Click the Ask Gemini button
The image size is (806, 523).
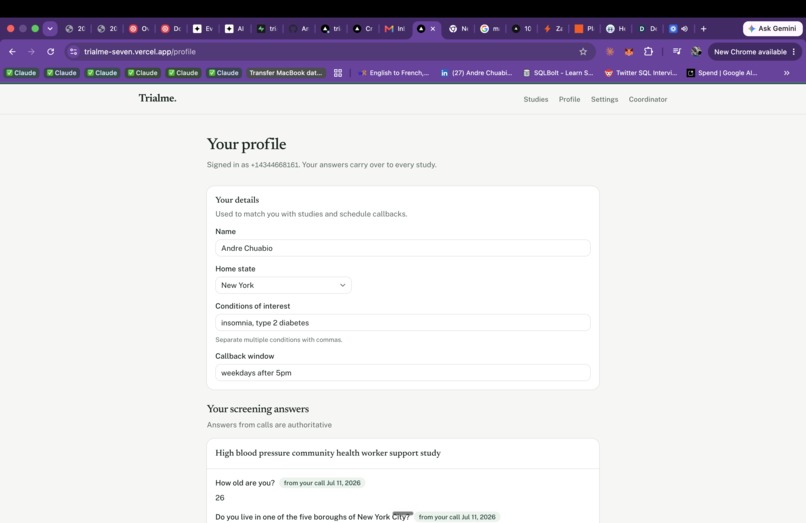click(x=773, y=29)
